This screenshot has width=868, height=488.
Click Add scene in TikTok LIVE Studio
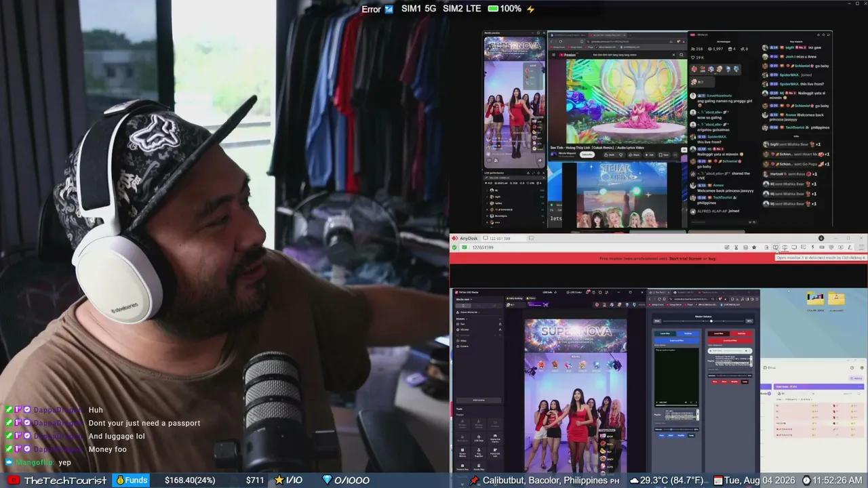(x=479, y=400)
